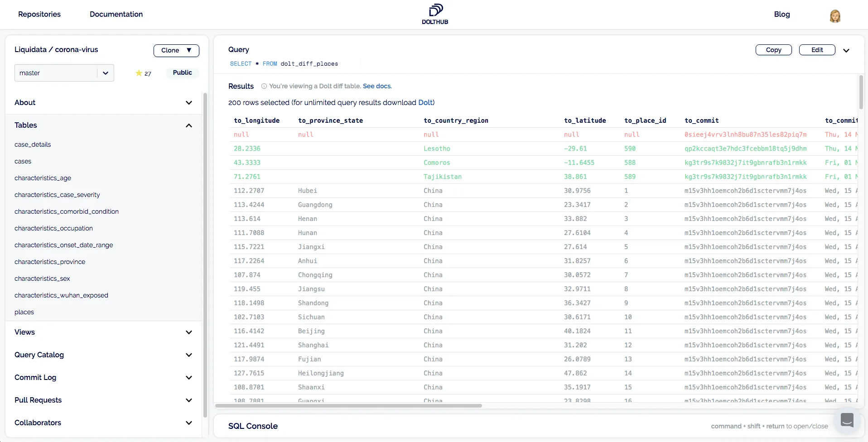Collapse the query panel with chevron
868x442 pixels.
pos(846,50)
